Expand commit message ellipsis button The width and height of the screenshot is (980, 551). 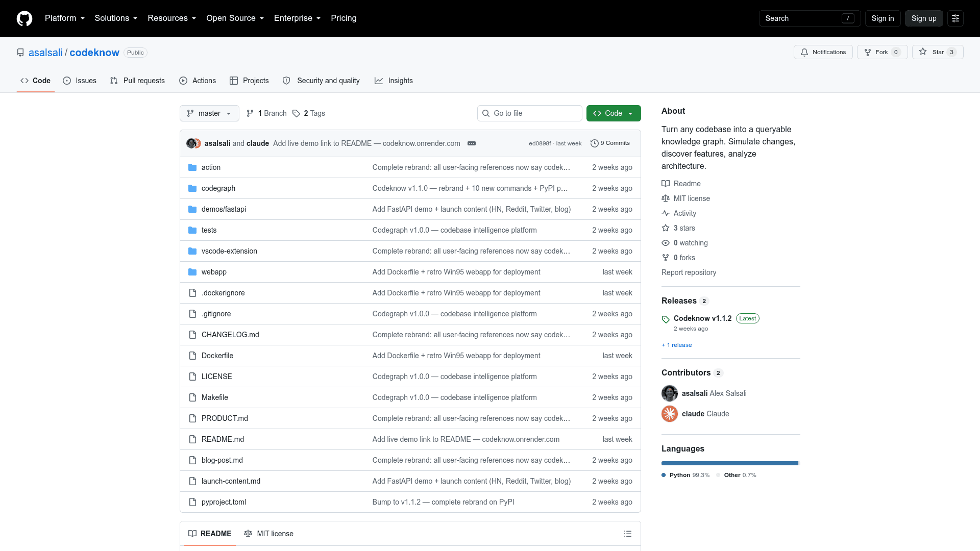click(x=472, y=143)
